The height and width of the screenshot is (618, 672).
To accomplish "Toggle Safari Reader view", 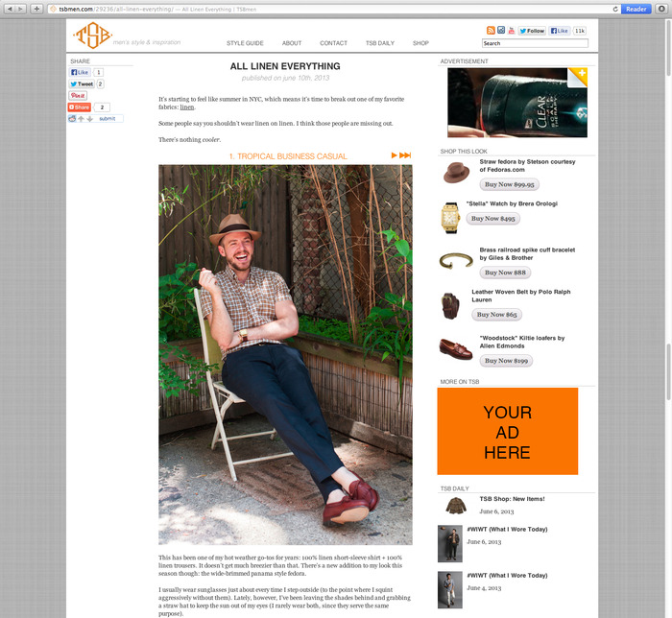I will (636, 9).
